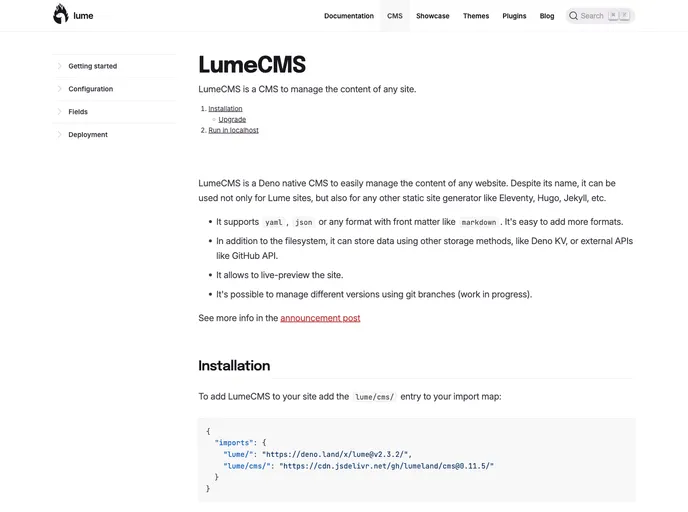
Task: Expand the Getting started chevron
Action: tap(59, 66)
